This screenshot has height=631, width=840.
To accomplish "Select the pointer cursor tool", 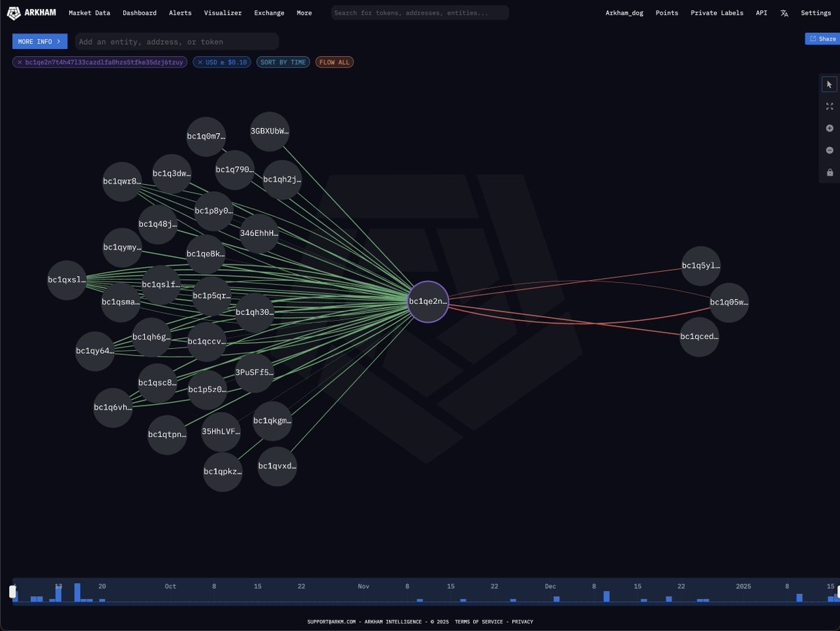I will tap(829, 85).
